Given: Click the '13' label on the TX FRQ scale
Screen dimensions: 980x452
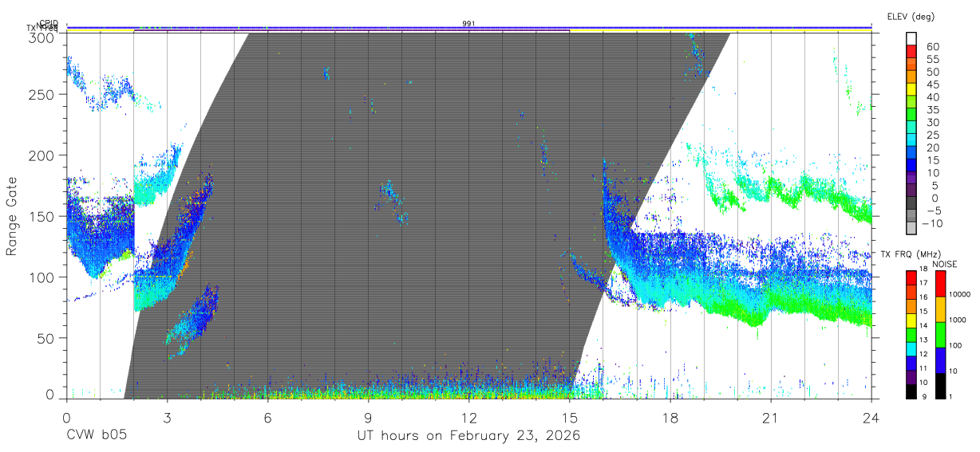Looking at the screenshot, I should (923, 341).
